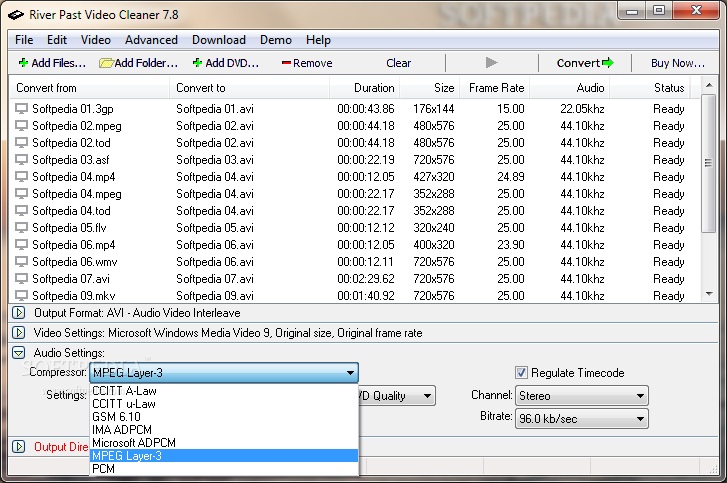Open the Bitrate 96.0 kb/sec dropdown
Image resolution: width=727 pixels, height=483 pixels.
(x=582, y=419)
